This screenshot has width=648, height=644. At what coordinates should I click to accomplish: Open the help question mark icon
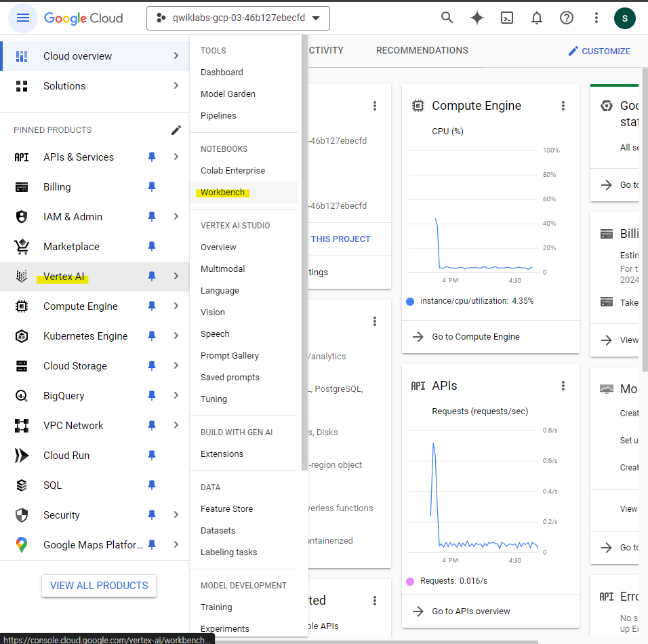pos(566,18)
